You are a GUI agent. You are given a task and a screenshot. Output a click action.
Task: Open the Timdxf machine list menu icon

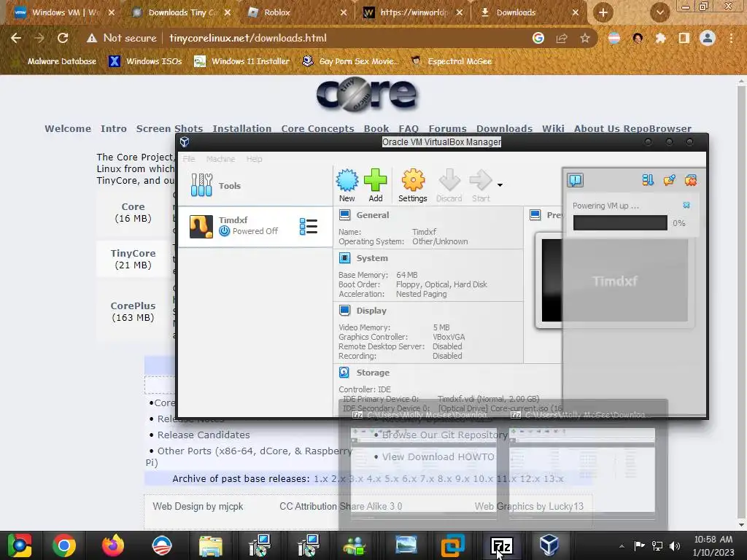coord(309,226)
